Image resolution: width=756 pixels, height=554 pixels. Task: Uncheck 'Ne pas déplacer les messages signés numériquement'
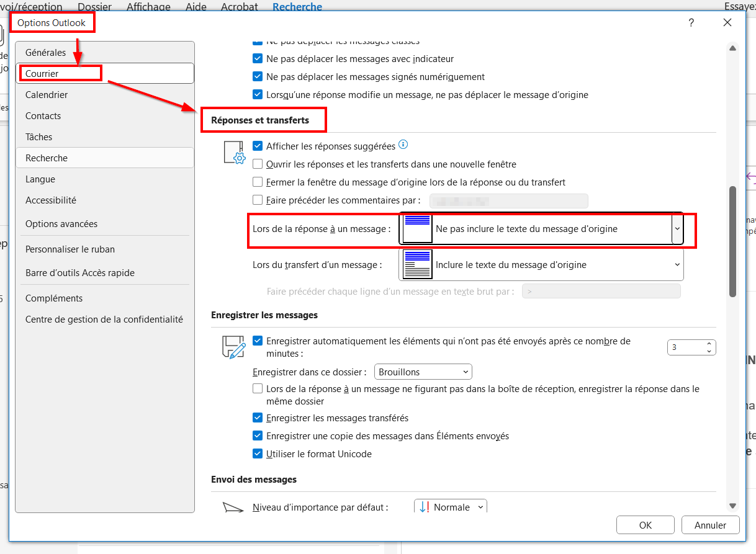tap(258, 77)
